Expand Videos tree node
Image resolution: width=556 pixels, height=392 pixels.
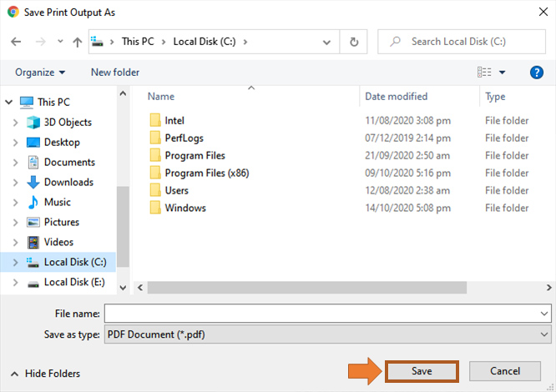[x=15, y=242]
